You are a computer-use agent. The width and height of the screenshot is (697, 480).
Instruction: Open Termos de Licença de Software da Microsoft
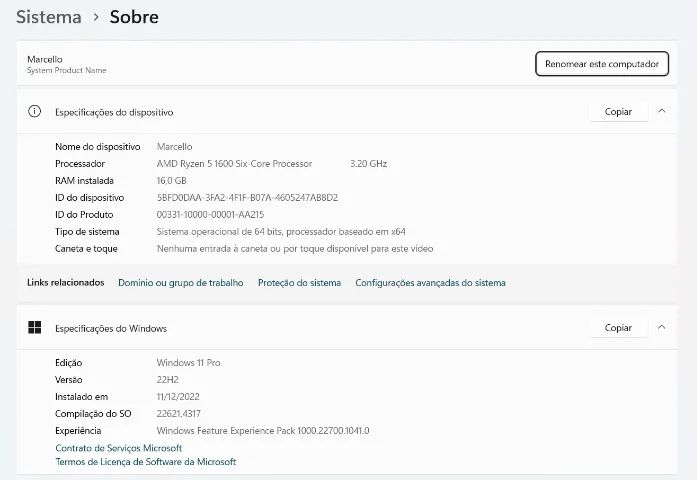coord(145,462)
